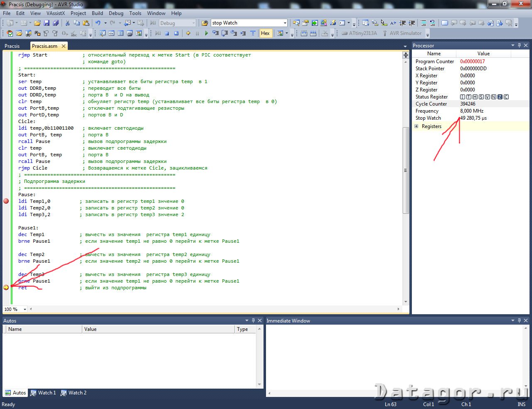Toggle bookmark with toolbar bookmark icon
The image size is (532, 409).
(444, 23)
